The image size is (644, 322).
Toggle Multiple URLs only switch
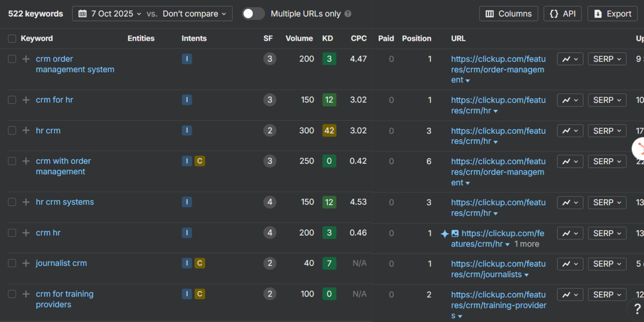point(253,14)
